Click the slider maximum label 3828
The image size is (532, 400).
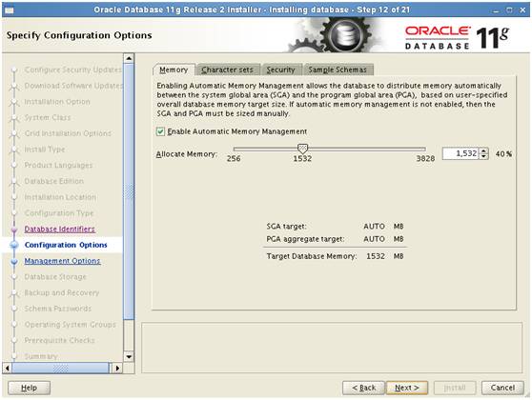coord(425,159)
